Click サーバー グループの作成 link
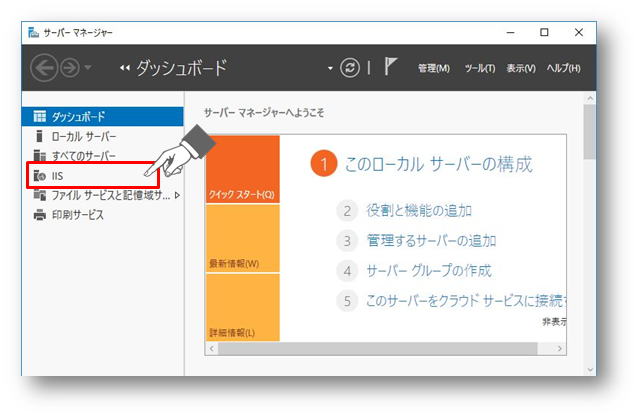 pyautogui.click(x=429, y=271)
